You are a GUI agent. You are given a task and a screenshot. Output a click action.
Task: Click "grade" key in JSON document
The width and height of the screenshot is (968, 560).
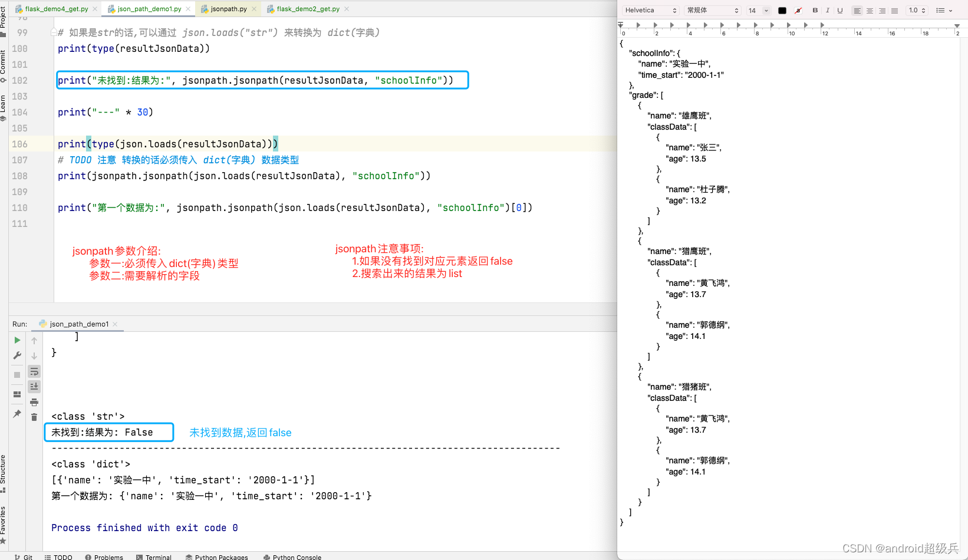[644, 95]
